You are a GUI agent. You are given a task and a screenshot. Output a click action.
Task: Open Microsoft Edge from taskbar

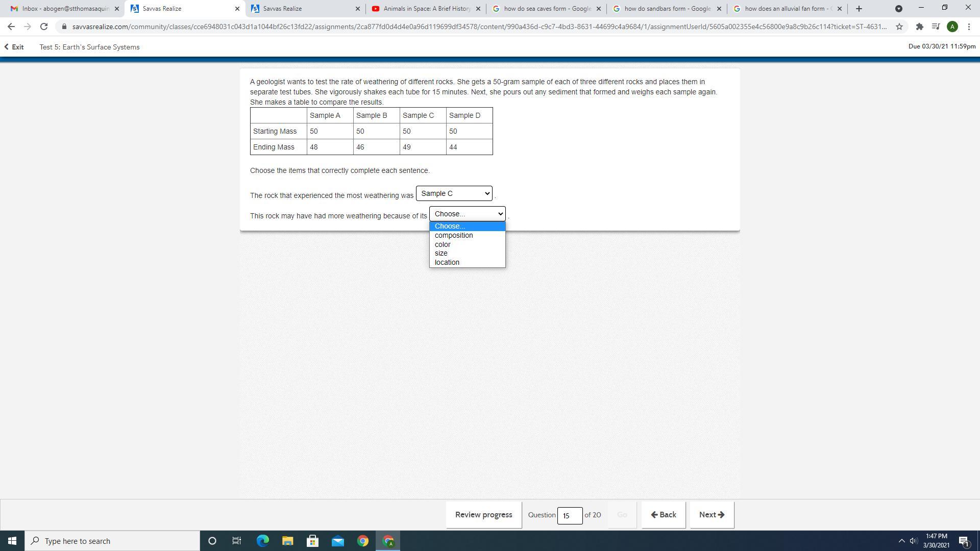(262, 541)
